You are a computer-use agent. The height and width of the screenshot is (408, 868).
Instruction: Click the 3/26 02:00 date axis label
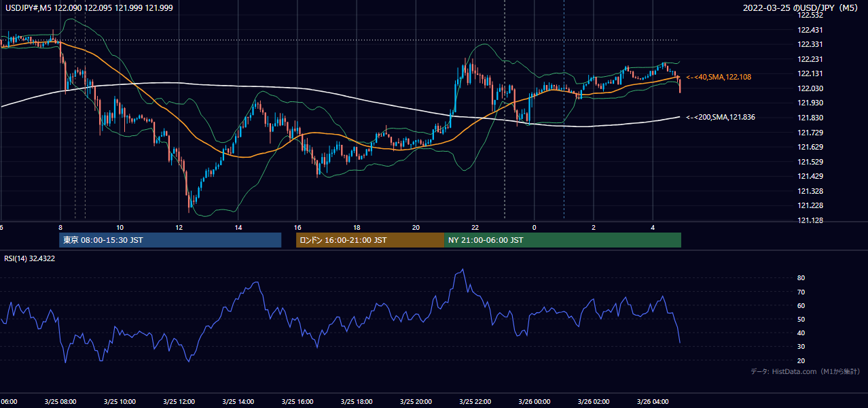tap(593, 401)
